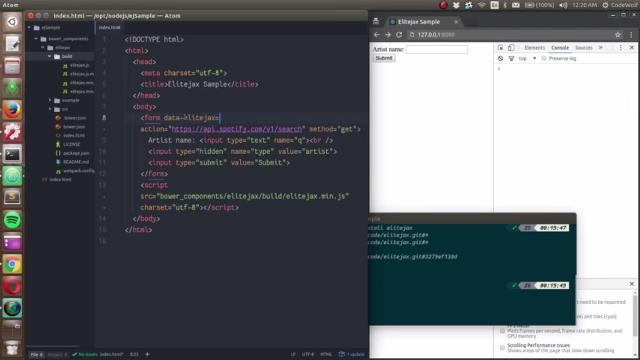
Task: Open Chrome's three-dot menu
Action: tap(631, 35)
